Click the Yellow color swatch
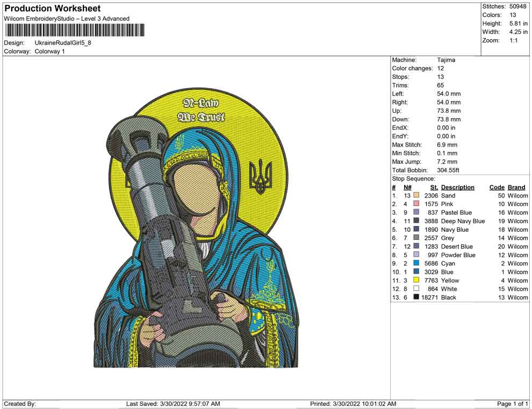Image resolution: width=532 pixels, height=409 pixels. pos(416,280)
